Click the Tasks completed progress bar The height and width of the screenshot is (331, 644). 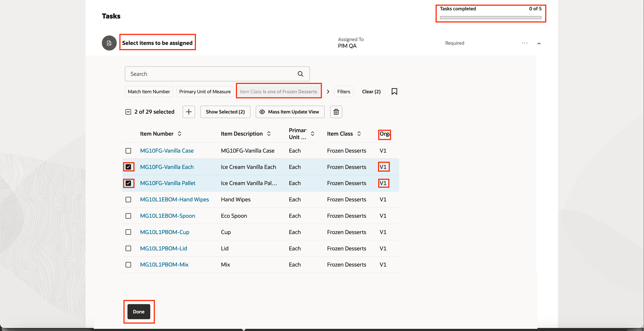[x=490, y=17]
